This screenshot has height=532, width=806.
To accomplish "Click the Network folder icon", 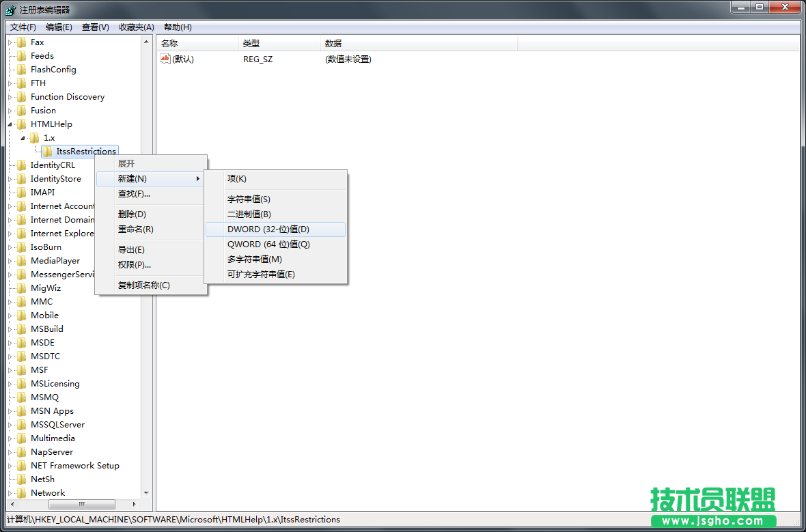I will pos(23,492).
